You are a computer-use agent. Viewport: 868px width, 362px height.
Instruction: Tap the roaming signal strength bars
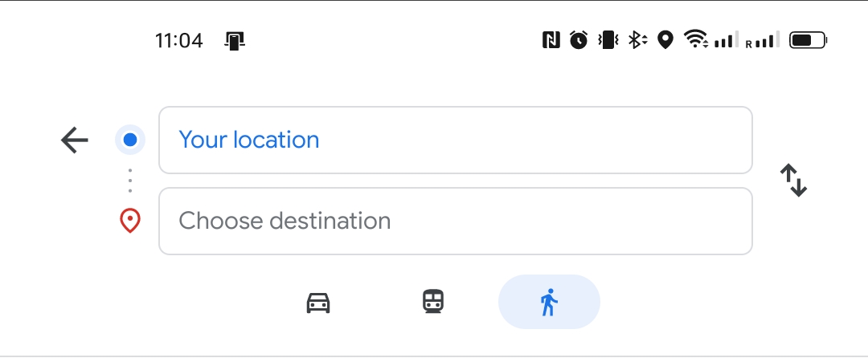(x=764, y=40)
